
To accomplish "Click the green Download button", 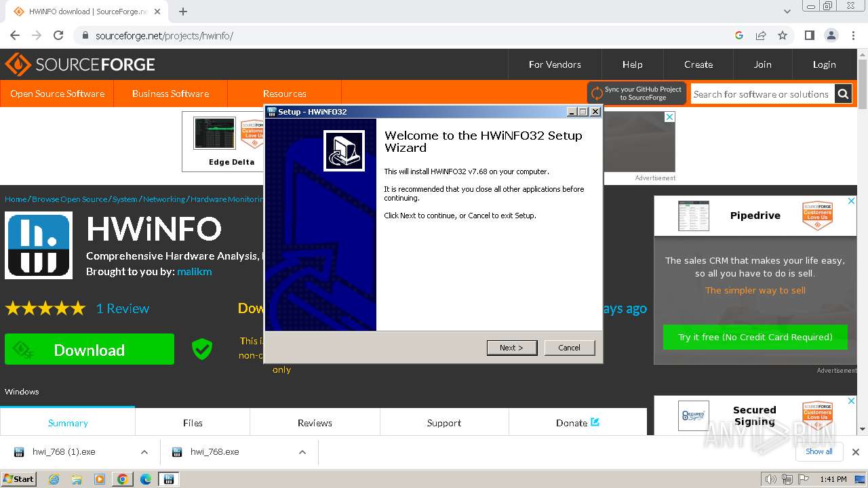I will click(90, 350).
